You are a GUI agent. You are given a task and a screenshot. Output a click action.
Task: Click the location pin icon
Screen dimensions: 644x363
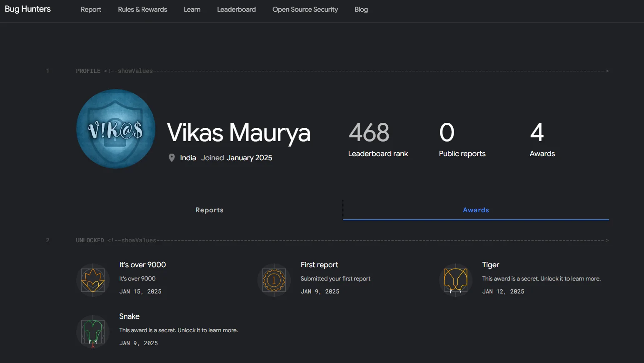(x=171, y=158)
